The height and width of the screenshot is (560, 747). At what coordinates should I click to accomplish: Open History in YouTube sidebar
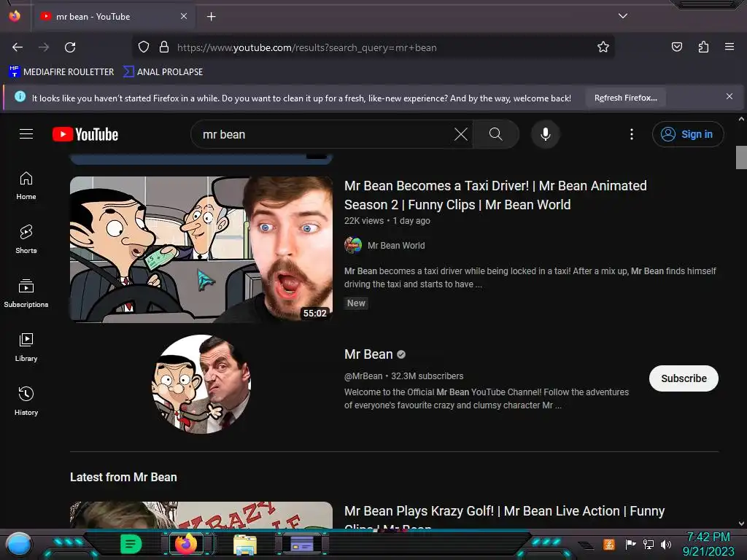click(x=26, y=402)
